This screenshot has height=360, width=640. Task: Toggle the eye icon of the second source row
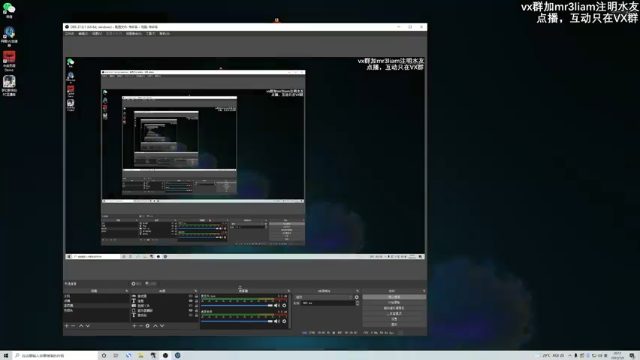tap(191, 301)
